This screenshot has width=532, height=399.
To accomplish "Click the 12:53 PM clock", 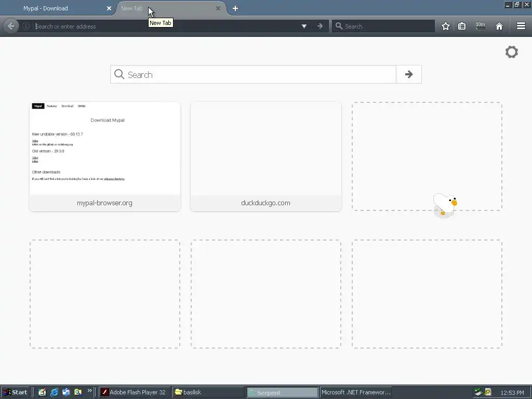I will pyautogui.click(x=512, y=393).
